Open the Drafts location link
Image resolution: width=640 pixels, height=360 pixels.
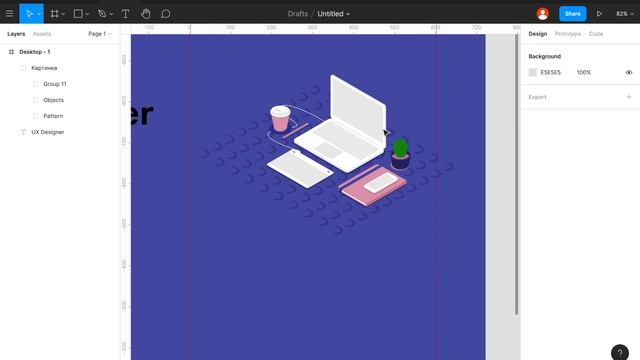coord(298,13)
